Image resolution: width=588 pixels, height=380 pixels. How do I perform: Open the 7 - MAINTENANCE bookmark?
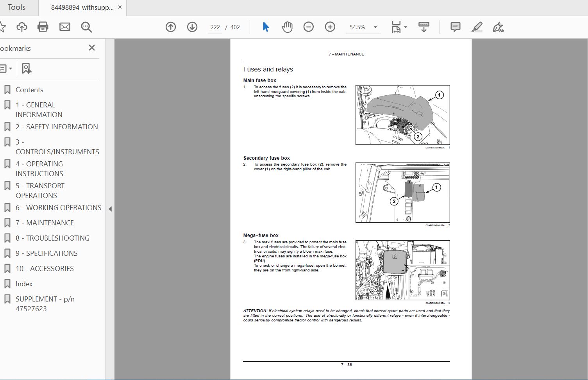pyautogui.click(x=45, y=223)
